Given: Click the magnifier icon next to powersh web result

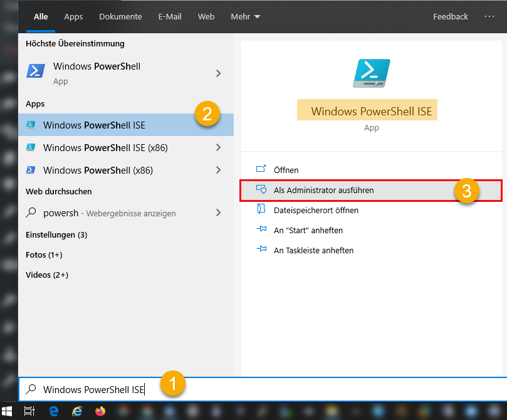Looking at the screenshot, I should point(31,213).
